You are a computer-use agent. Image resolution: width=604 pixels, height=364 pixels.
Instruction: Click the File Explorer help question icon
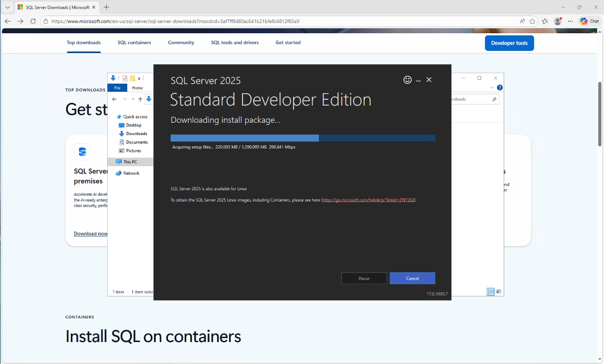click(x=499, y=88)
